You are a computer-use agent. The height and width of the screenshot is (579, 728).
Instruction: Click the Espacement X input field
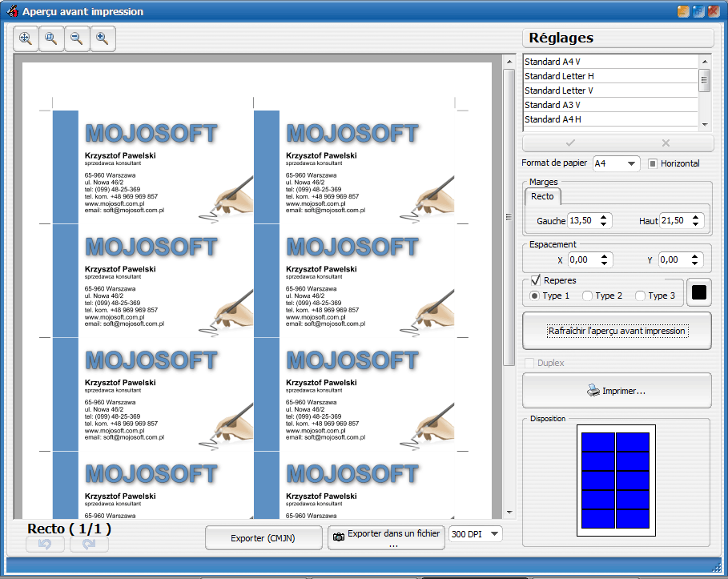584,260
